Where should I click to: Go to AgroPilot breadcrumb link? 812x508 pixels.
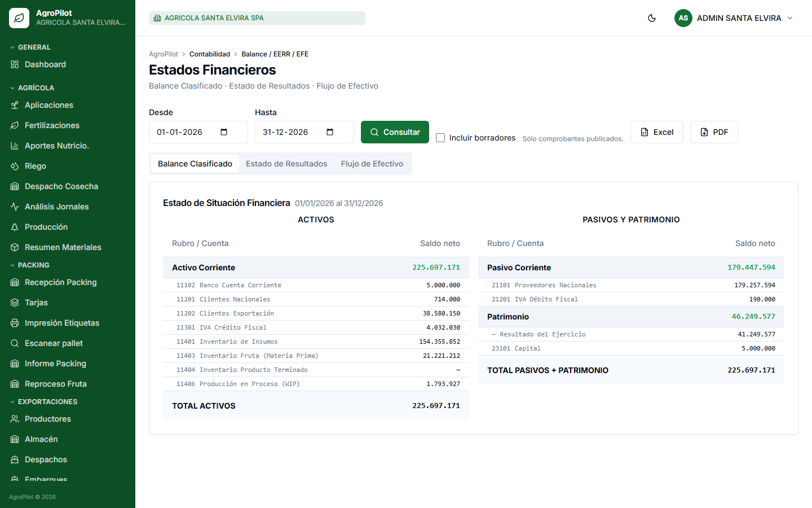click(x=164, y=54)
